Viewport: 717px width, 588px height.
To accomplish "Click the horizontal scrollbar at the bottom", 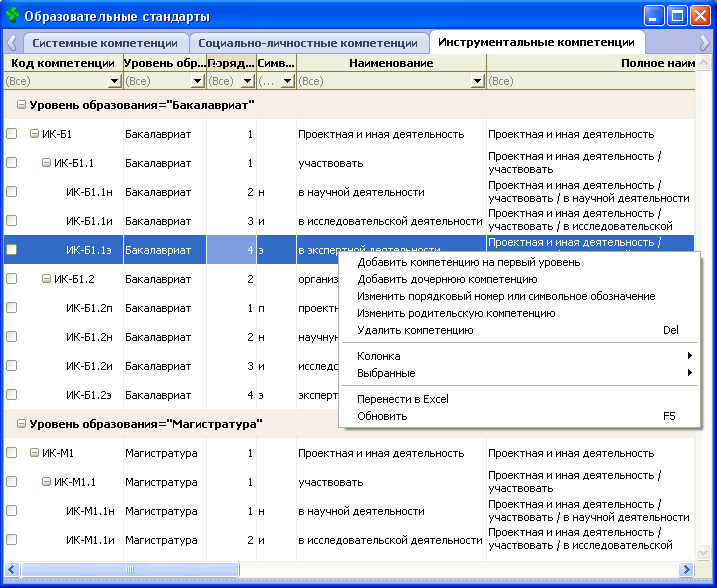I will click(350, 569).
